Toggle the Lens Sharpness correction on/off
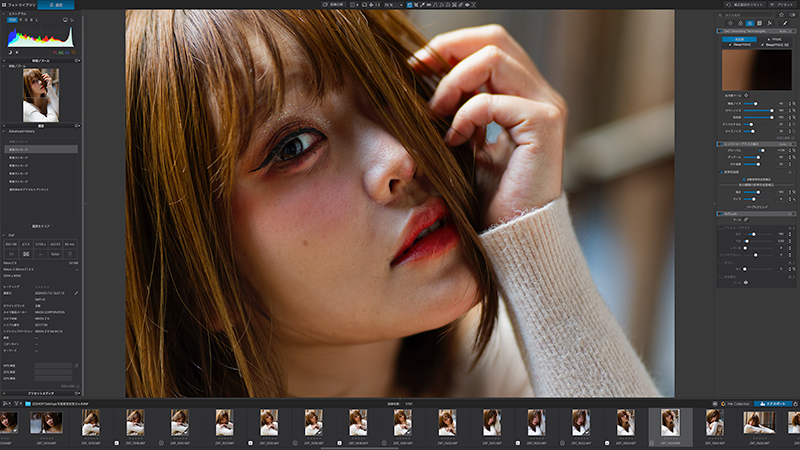This screenshot has height=450, width=800. point(721,144)
